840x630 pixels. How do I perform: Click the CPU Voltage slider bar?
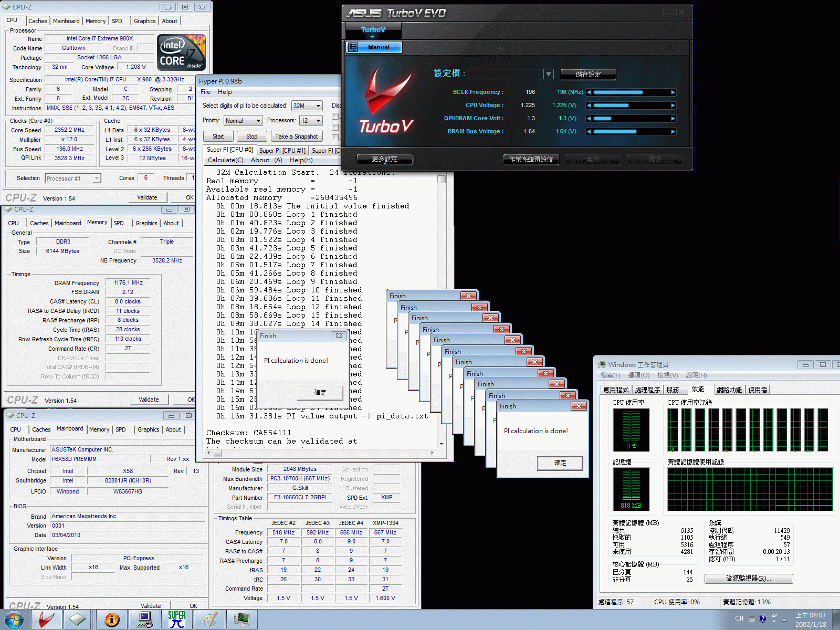631,106
